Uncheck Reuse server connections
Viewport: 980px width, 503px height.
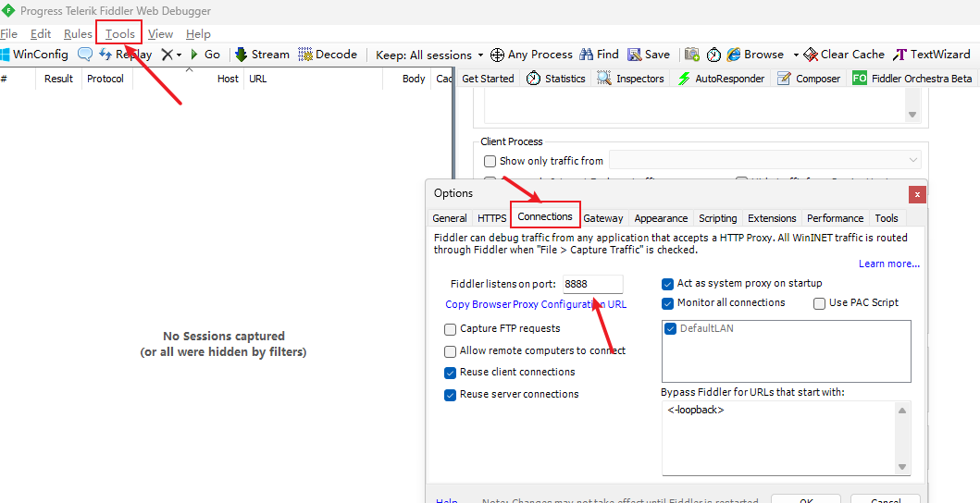point(450,395)
